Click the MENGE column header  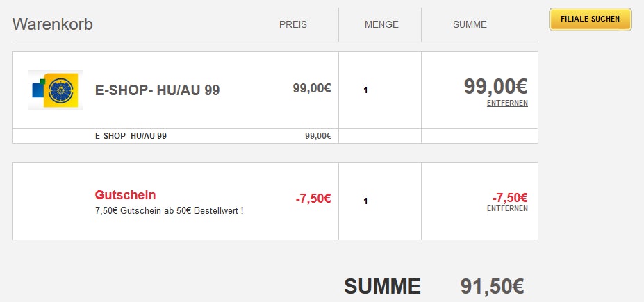pyautogui.click(x=381, y=24)
